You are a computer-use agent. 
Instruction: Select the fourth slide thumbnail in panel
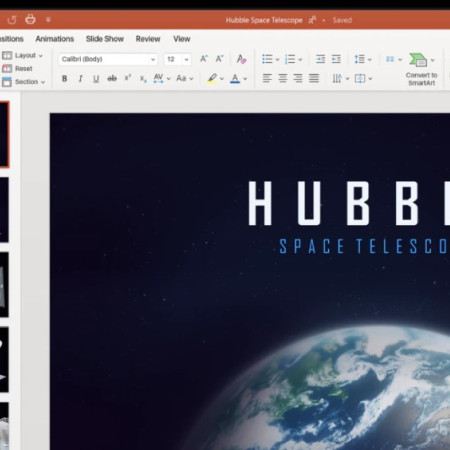4,359
